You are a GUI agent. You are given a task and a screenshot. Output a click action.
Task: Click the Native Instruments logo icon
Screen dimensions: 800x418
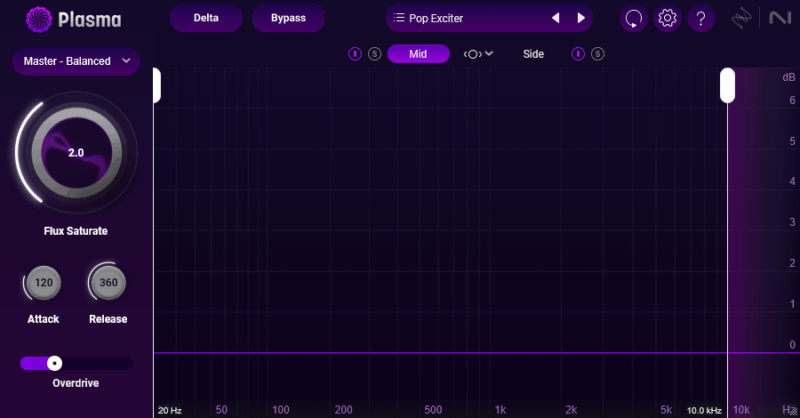[775, 18]
